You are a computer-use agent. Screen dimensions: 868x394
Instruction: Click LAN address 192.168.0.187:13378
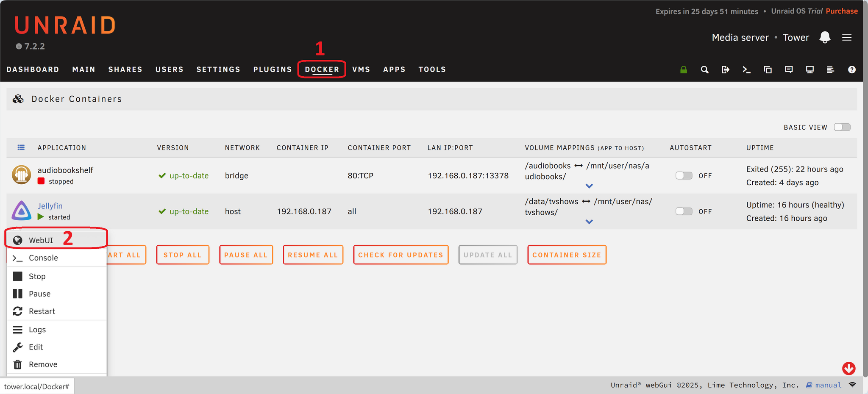pyautogui.click(x=468, y=175)
